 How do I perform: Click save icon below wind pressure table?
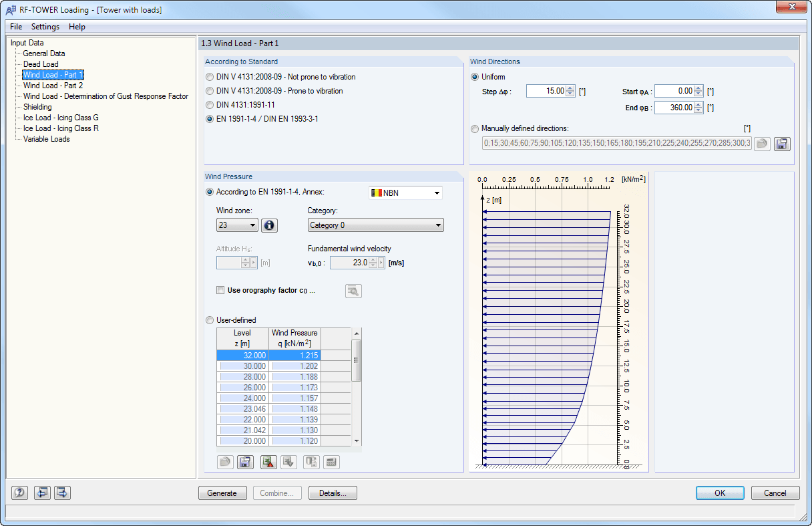[x=245, y=461]
